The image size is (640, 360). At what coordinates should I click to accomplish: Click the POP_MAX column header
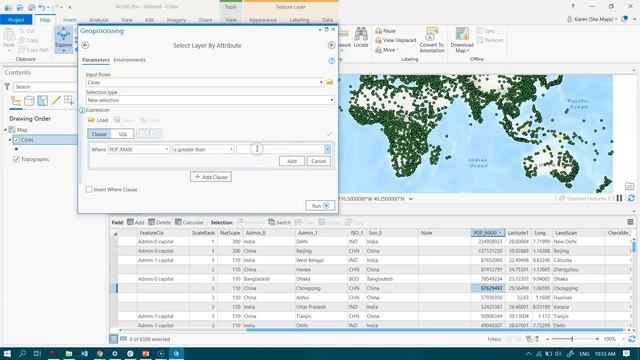[x=487, y=233]
